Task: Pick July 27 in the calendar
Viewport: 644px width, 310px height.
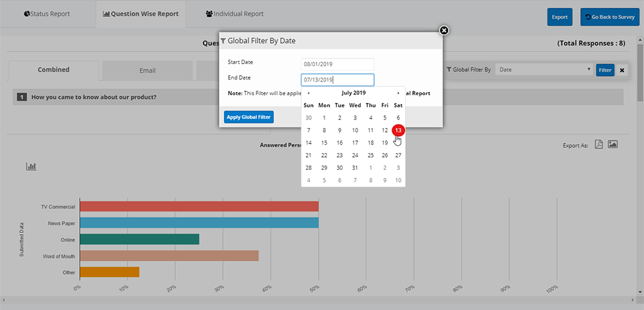Action: [x=398, y=156]
